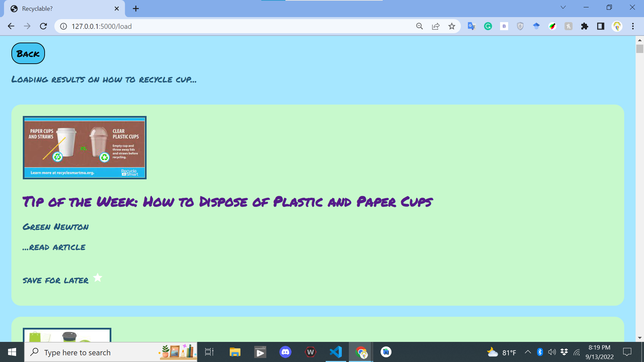Open Discord from the taskbar
This screenshot has height=362, width=644.
[x=285, y=352]
